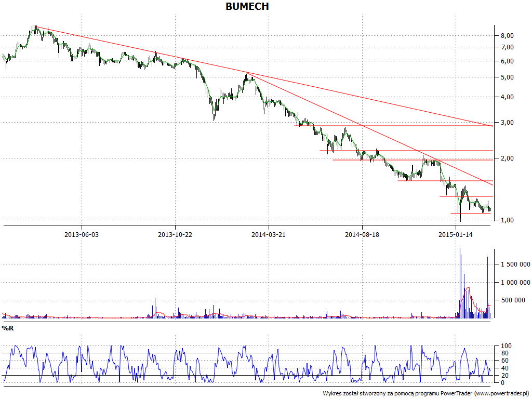This screenshot has width=532, height=399.
Task: Click the %R indicator label
Action: pos(7,328)
